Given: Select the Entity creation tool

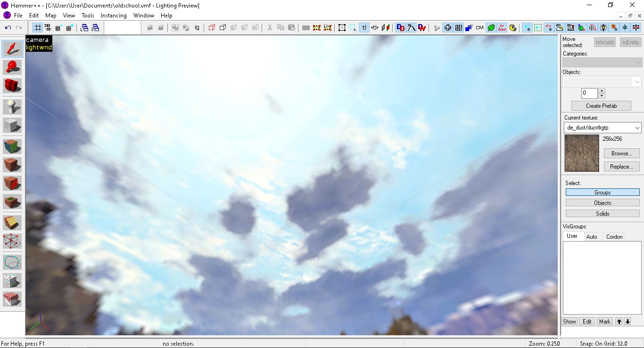Looking at the screenshot, I should point(12,106).
